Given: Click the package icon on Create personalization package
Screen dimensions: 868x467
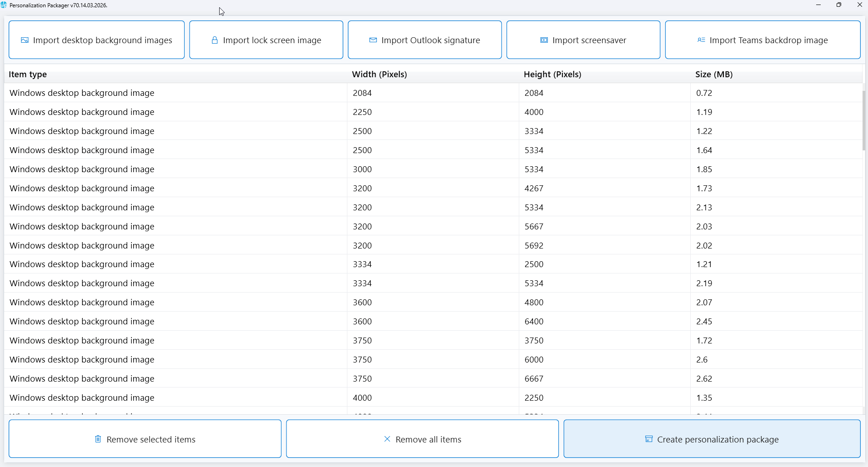Looking at the screenshot, I should pos(649,439).
